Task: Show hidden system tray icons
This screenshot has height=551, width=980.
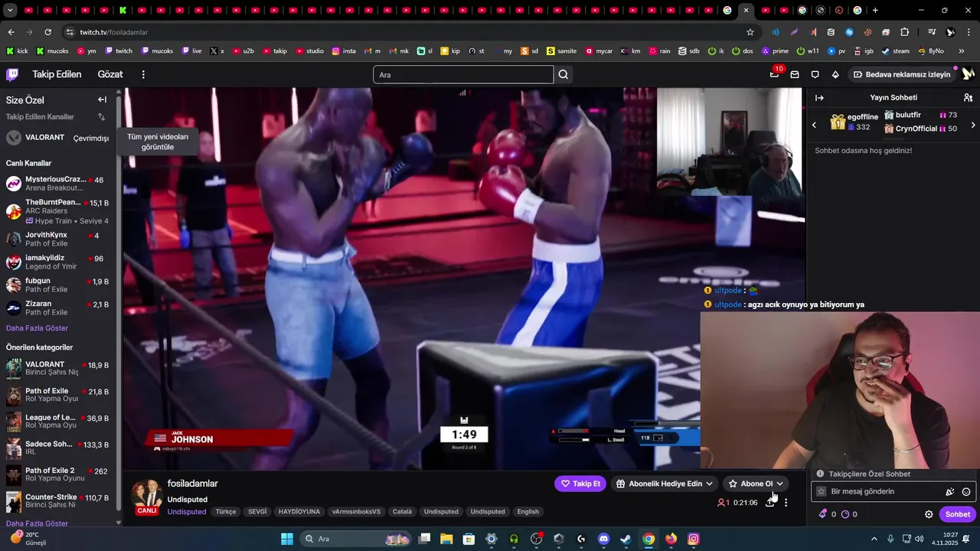Action: (x=874, y=539)
